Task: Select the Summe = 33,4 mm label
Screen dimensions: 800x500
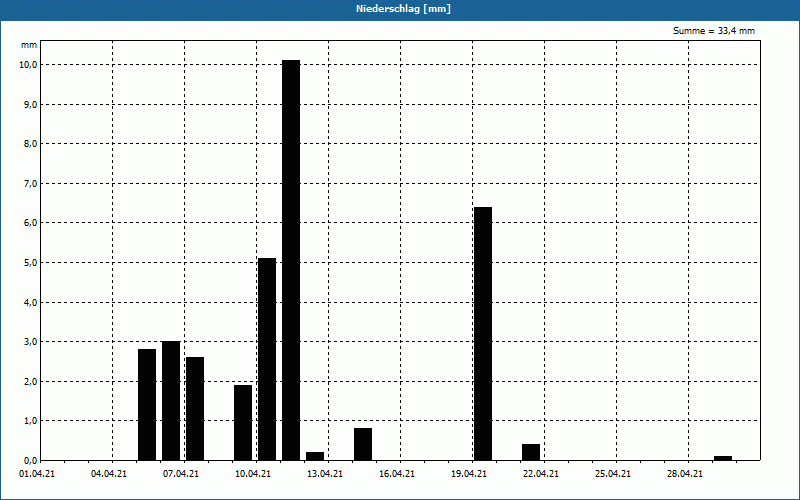Action: tap(714, 31)
